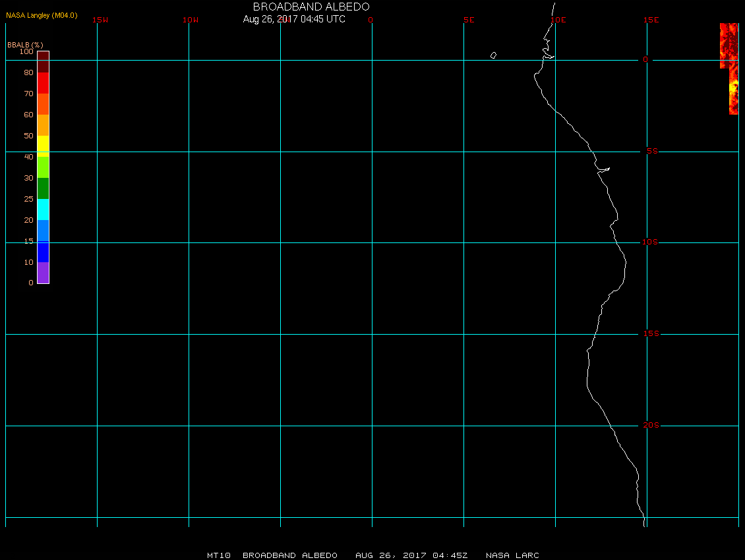Pick the purple 0-10 legend swatch
Screen dimensions: 745x560
(44, 273)
